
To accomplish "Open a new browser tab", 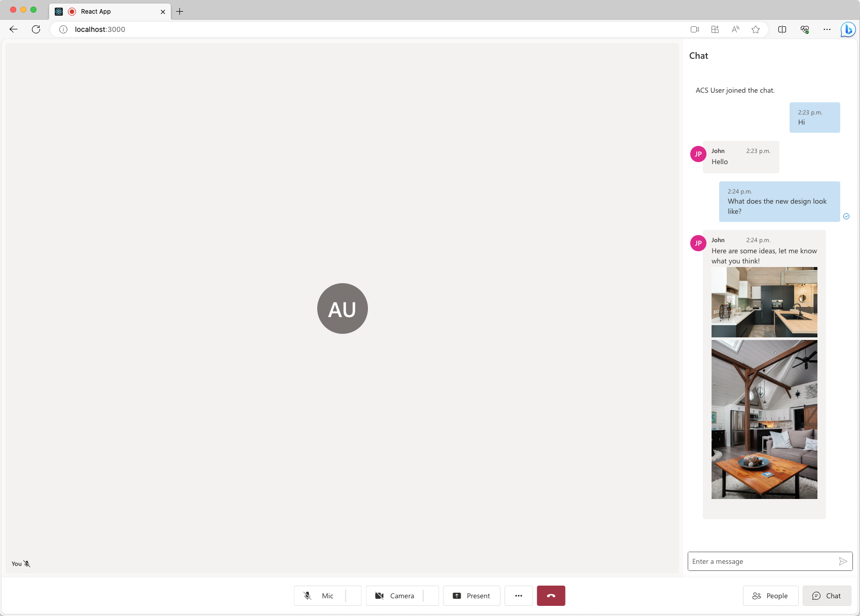I will (x=179, y=11).
